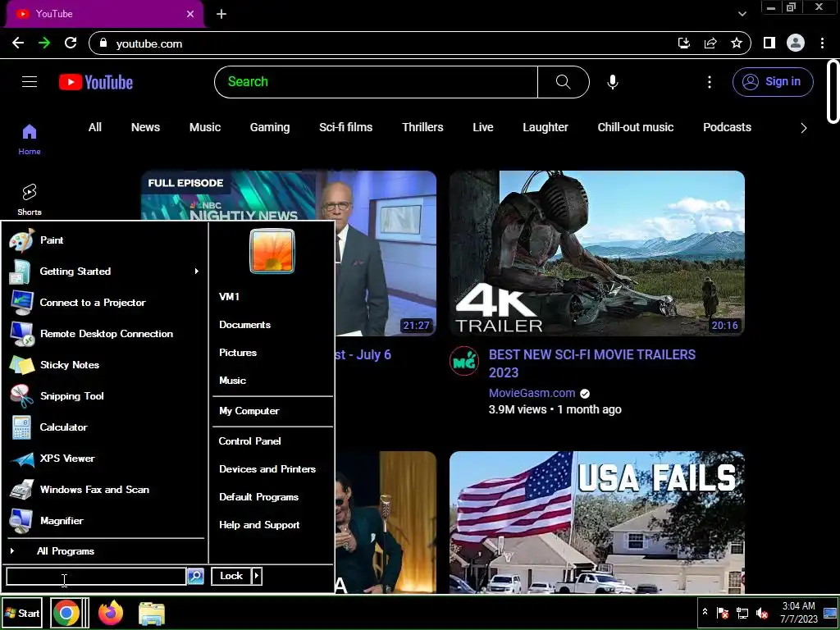The image size is (840, 630).
Task: Select the All category chip
Action: 95,127
